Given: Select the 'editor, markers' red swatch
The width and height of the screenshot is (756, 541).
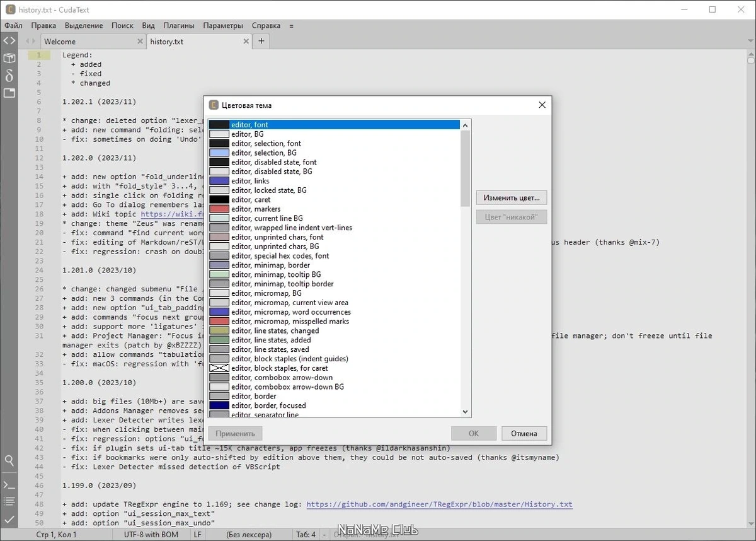Looking at the screenshot, I should click(219, 209).
